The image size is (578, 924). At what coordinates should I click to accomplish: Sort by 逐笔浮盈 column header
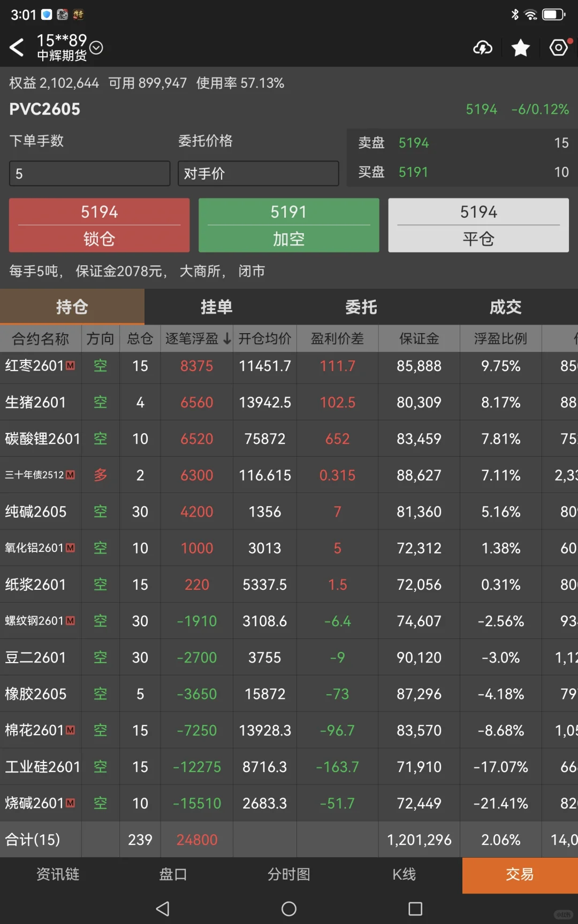tap(197, 338)
